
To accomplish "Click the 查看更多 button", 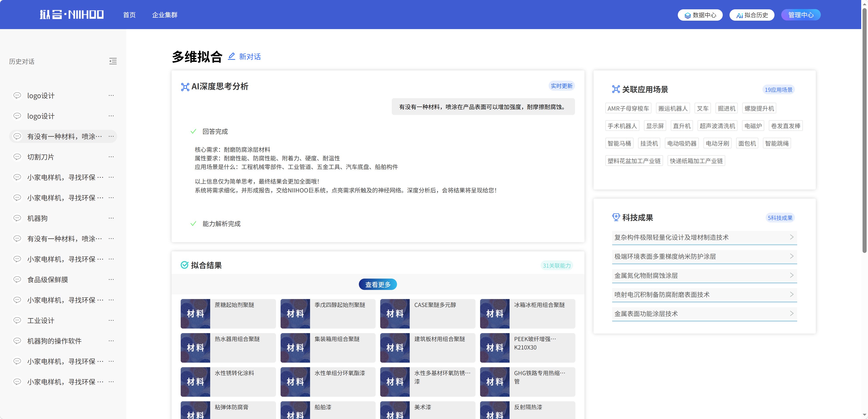I will (x=378, y=284).
